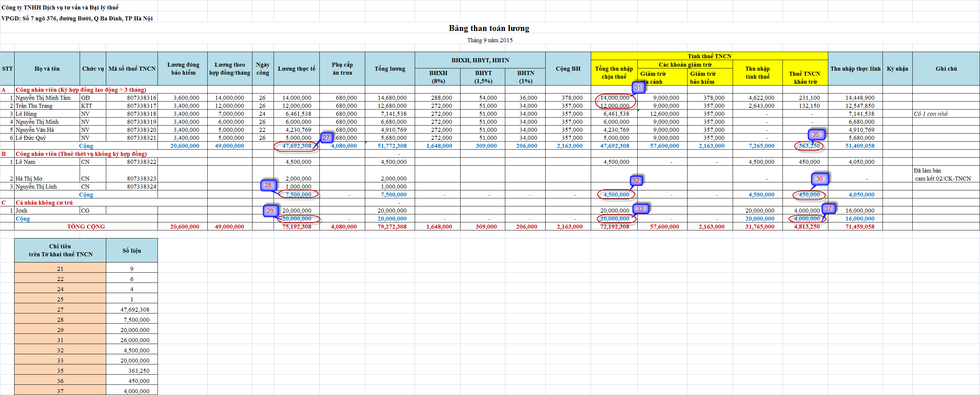
Task: Select the yellow 'Tính thuế TNCN' header cell
Action: click(x=709, y=56)
